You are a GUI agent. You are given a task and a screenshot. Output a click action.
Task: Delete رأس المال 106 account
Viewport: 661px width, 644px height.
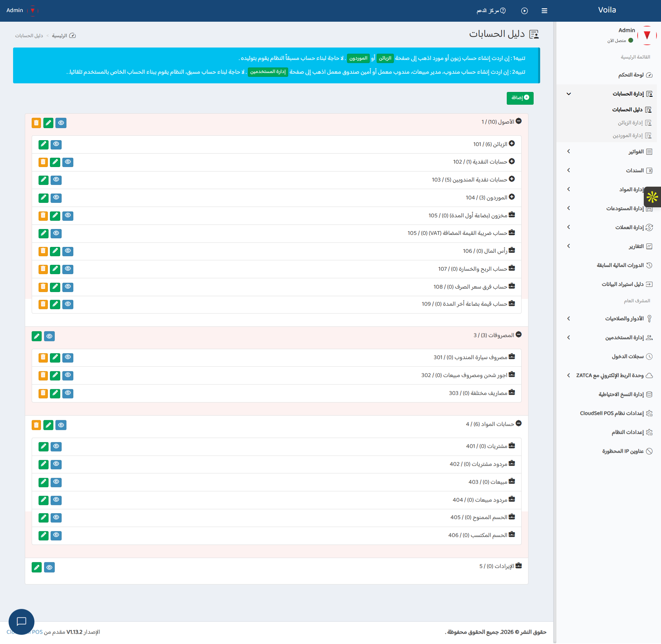click(x=43, y=251)
